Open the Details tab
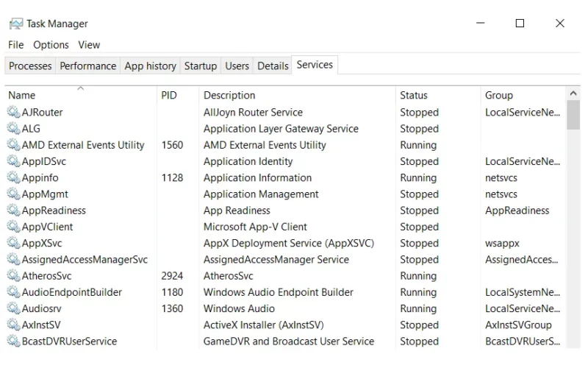 pyautogui.click(x=273, y=66)
